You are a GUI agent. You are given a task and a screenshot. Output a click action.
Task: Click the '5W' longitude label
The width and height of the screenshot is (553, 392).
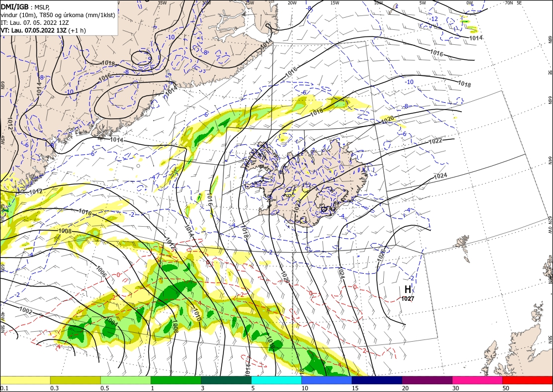coord(423,3)
